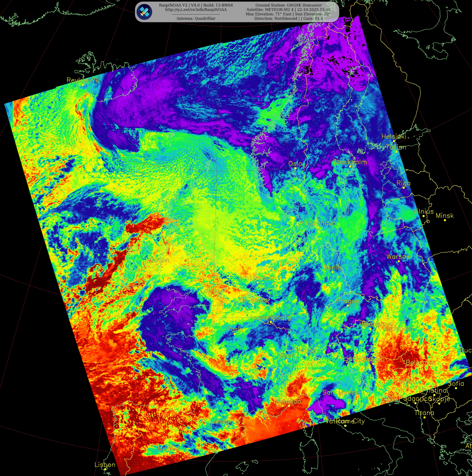Viewport: 472px width, 476px height.
Task: Select the Dublin city marker dot
Action: point(160,264)
